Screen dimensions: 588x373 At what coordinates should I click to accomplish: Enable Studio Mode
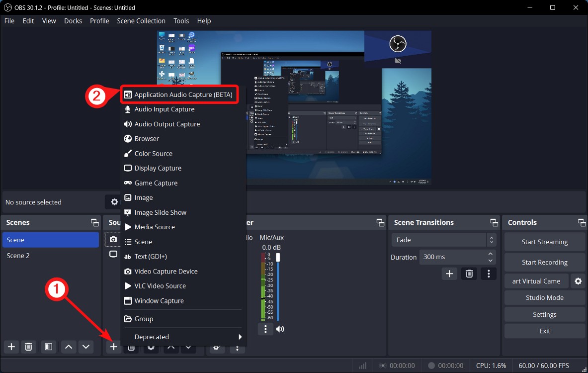[x=544, y=297]
